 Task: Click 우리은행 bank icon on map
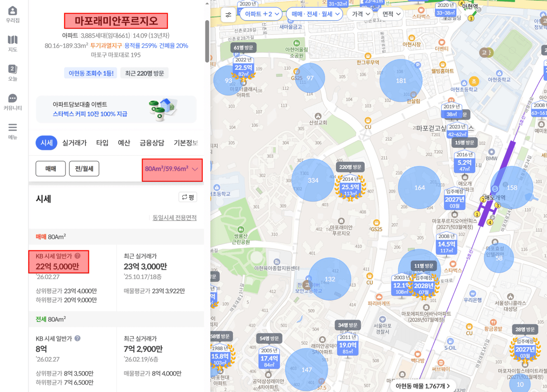coord(473,293)
